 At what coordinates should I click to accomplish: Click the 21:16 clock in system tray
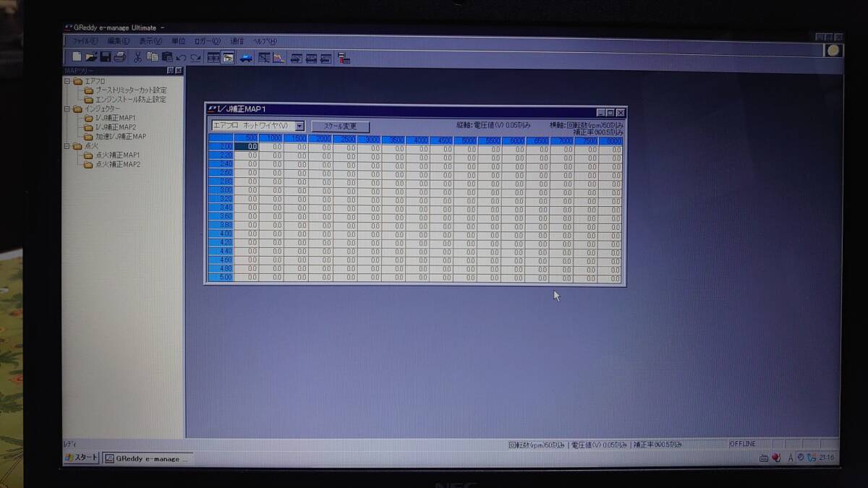[x=826, y=457]
